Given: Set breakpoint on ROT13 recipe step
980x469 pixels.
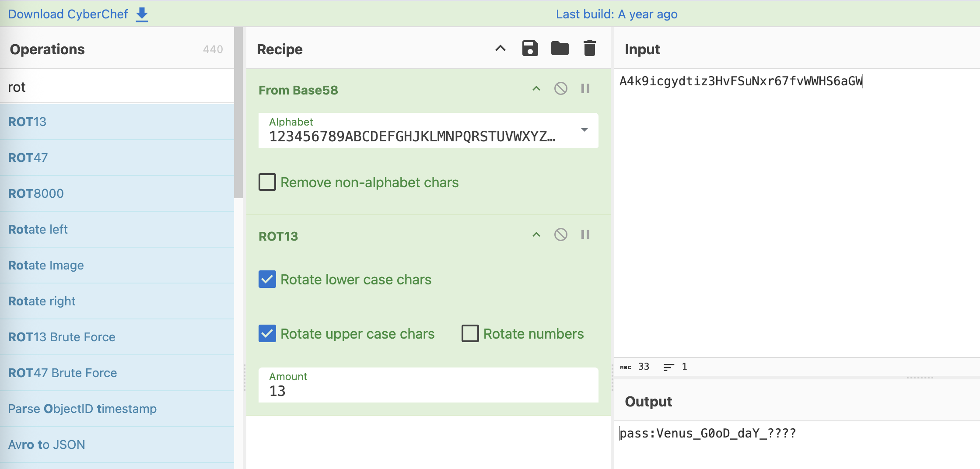Looking at the screenshot, I should click(x=585, y=235).
